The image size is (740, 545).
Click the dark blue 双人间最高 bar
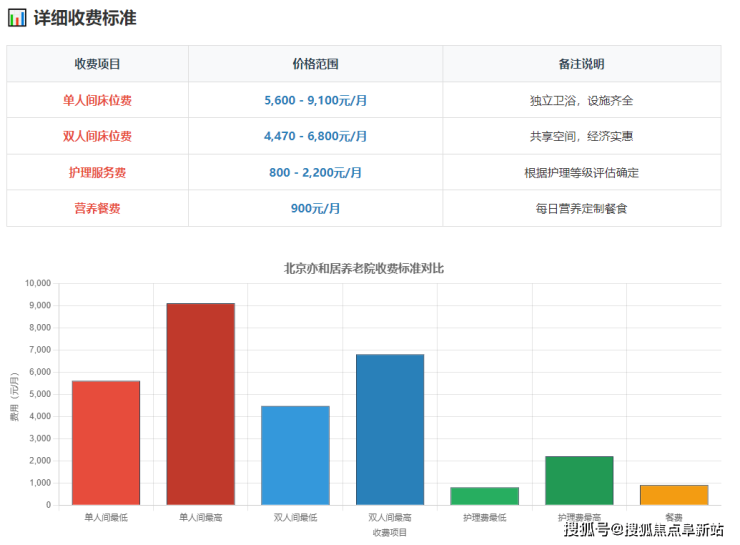(390, 429)
